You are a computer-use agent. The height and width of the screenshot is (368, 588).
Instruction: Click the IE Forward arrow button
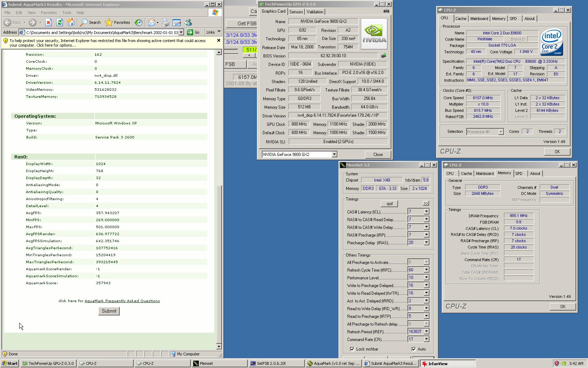pos(32,22)
